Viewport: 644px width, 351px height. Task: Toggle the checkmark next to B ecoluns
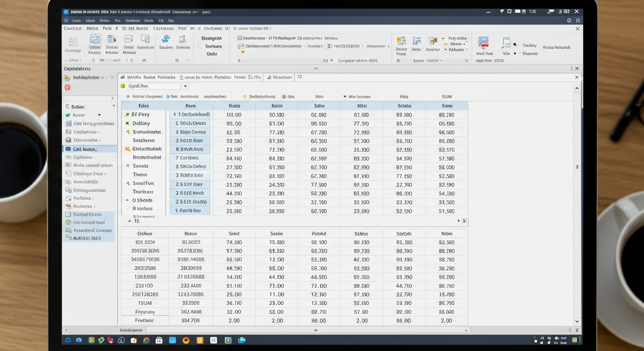coord(128,209)
